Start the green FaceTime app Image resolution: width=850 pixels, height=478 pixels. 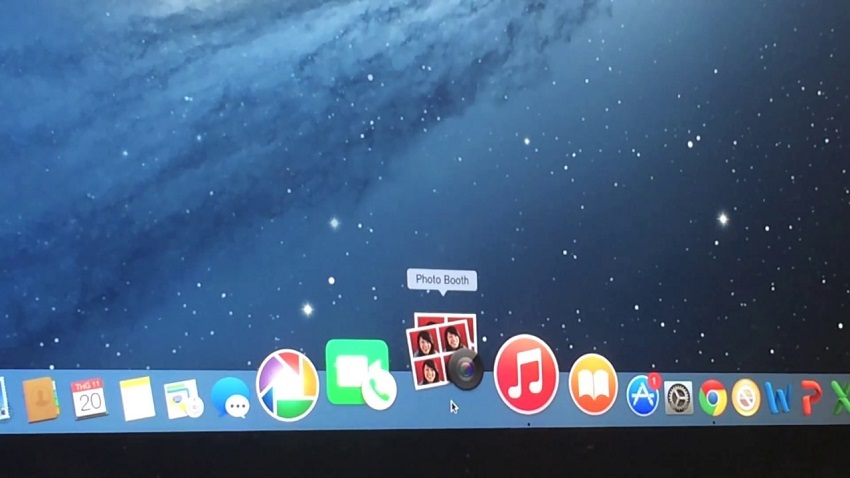(x=360, y=374)
